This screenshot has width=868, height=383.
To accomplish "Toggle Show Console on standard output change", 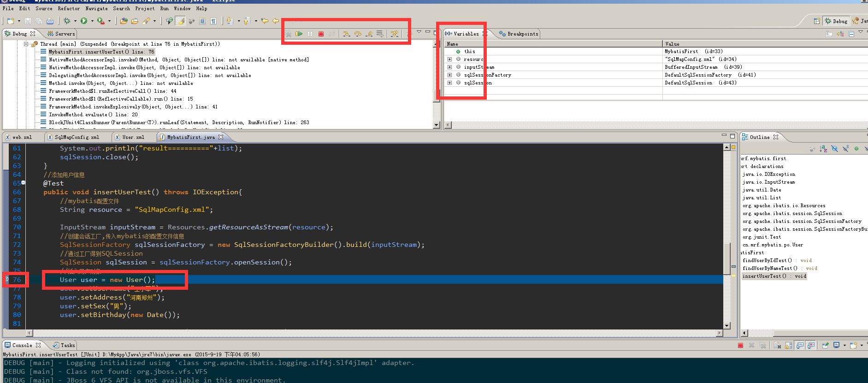I will 799,345.
